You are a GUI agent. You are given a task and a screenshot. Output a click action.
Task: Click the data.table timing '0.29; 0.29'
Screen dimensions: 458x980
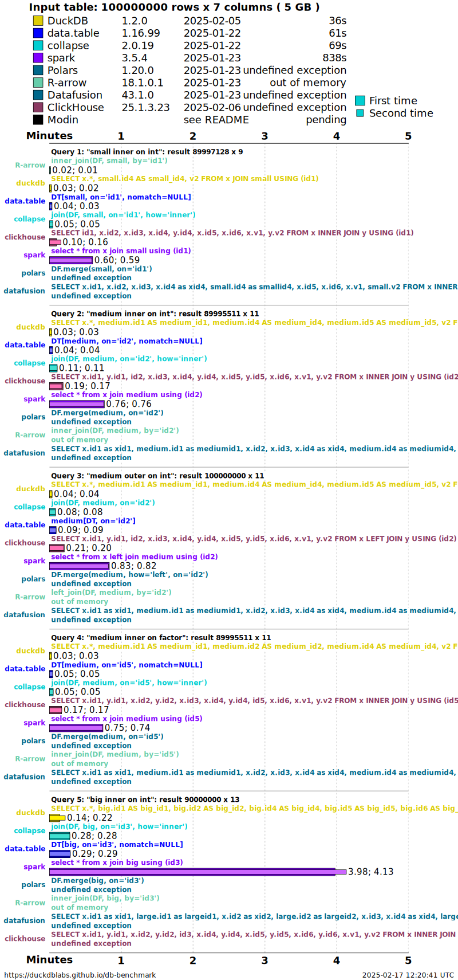tap(95, 854)
